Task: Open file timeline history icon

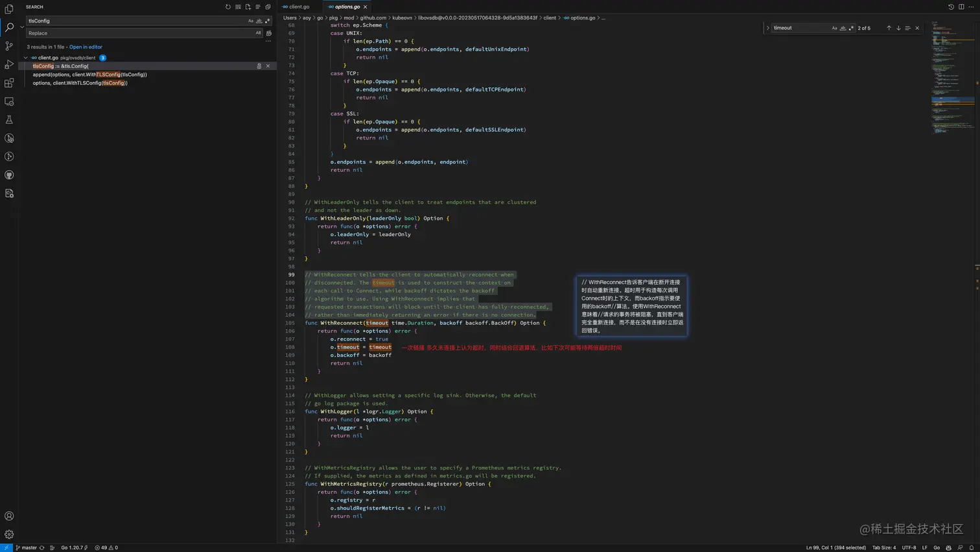Action: pos(951,6)
